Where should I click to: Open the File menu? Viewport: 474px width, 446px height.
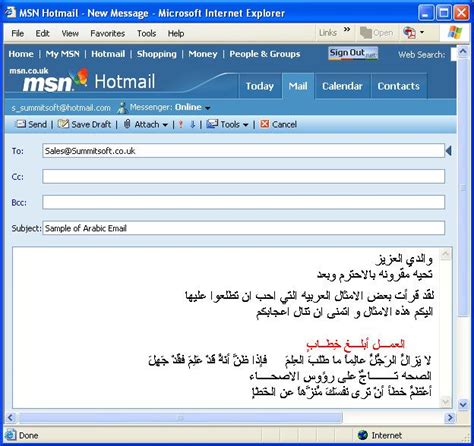(17, 33)
